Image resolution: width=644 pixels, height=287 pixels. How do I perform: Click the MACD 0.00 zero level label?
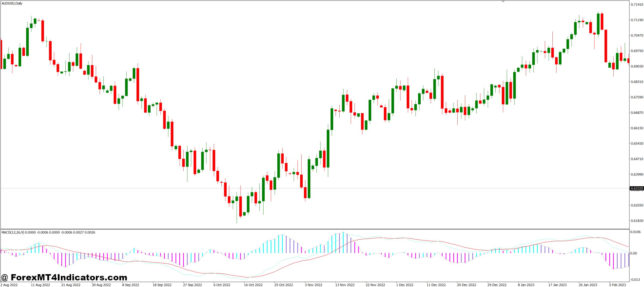click(634, 253)
